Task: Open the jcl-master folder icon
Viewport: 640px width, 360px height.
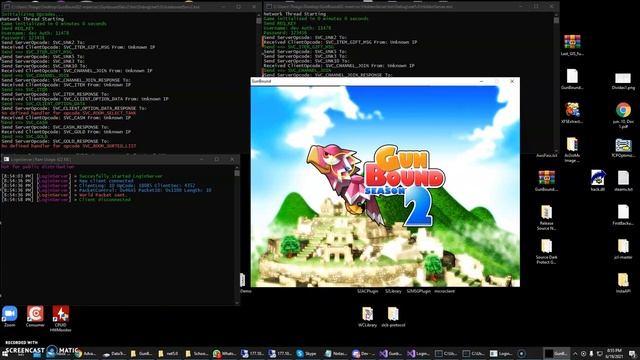Action: pos(623,249)
